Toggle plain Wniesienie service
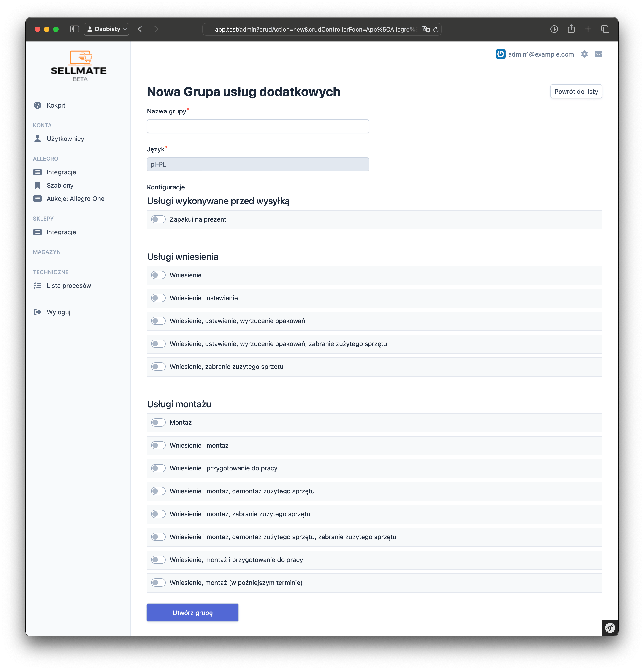The height and width of the screenshot is (670, 644). coord(158,275)
